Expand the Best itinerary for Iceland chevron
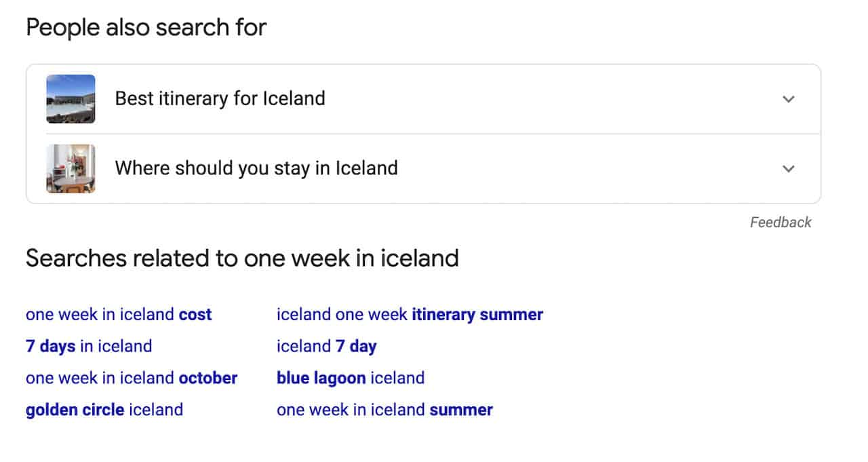Screen dimensions: 868x462 [x=788, y=99]
